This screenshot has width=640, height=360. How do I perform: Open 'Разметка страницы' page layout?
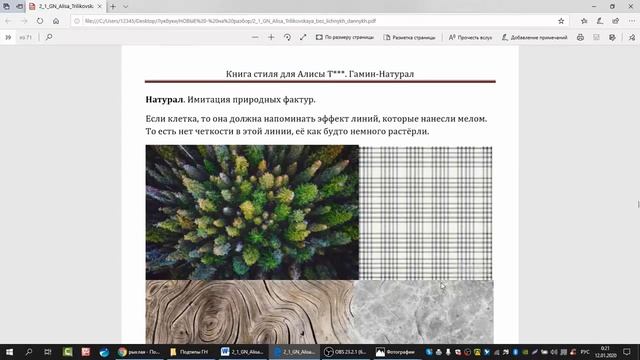[x=409, y=37]
